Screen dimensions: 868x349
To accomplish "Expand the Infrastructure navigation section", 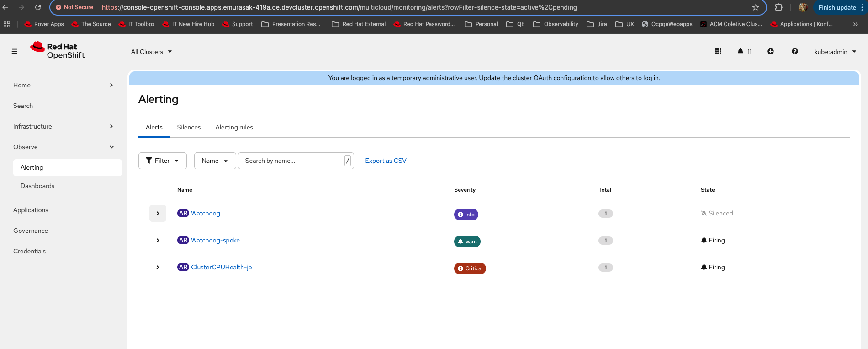I will pyautogui.click(x=64, y=126).
